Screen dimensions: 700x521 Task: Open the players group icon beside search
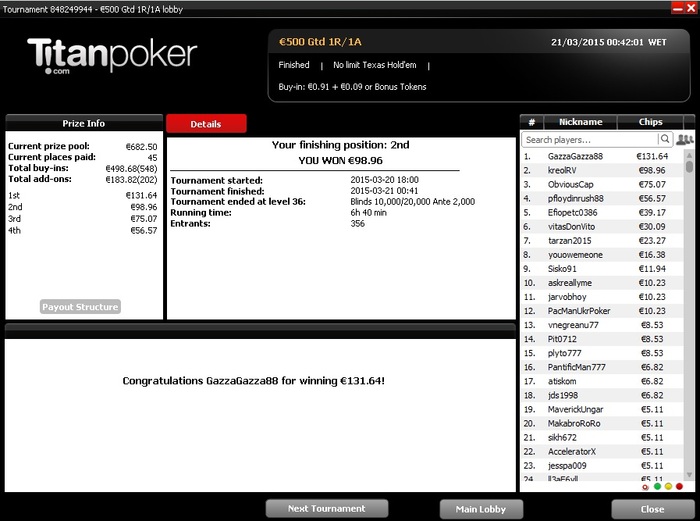pos(684,140)
